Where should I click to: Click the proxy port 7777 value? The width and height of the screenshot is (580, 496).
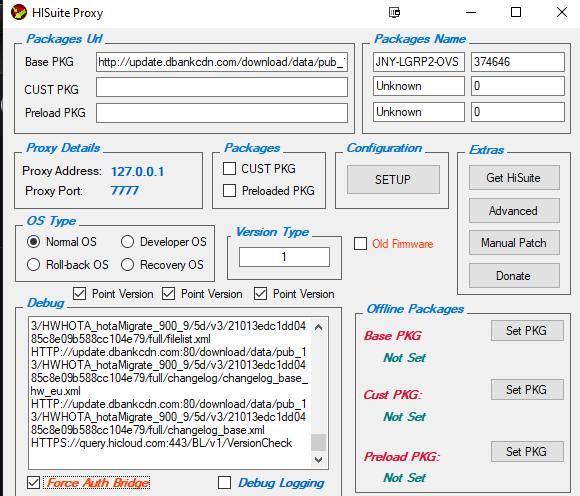125,190
